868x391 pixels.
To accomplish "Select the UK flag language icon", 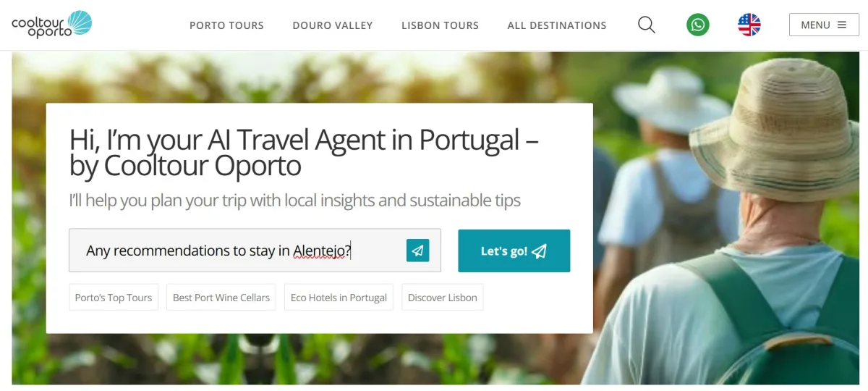I will 749,25.
